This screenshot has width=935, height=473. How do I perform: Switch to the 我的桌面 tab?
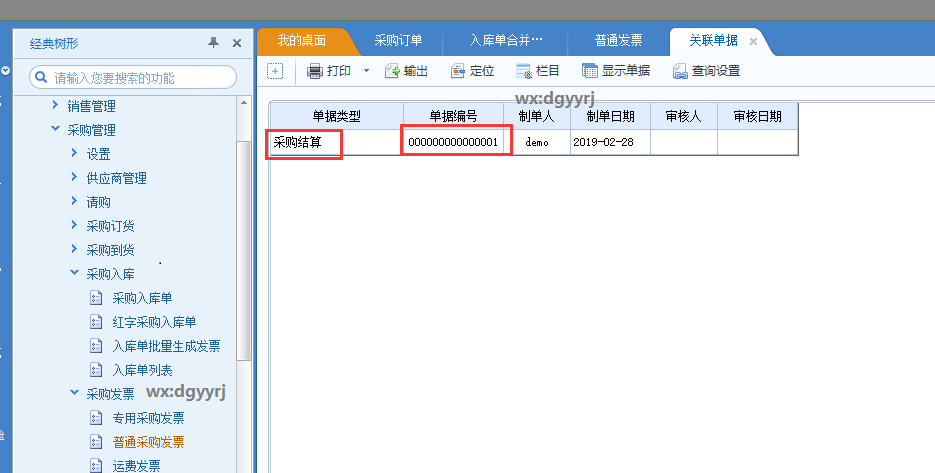tap(302, 41)
